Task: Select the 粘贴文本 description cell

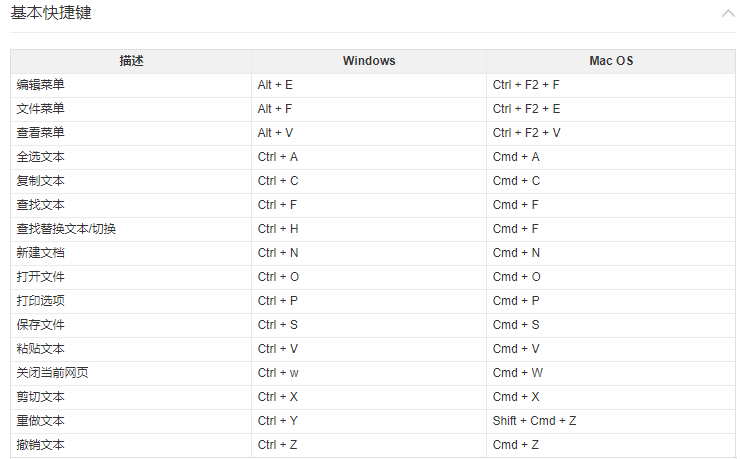Action: point(41,349)
